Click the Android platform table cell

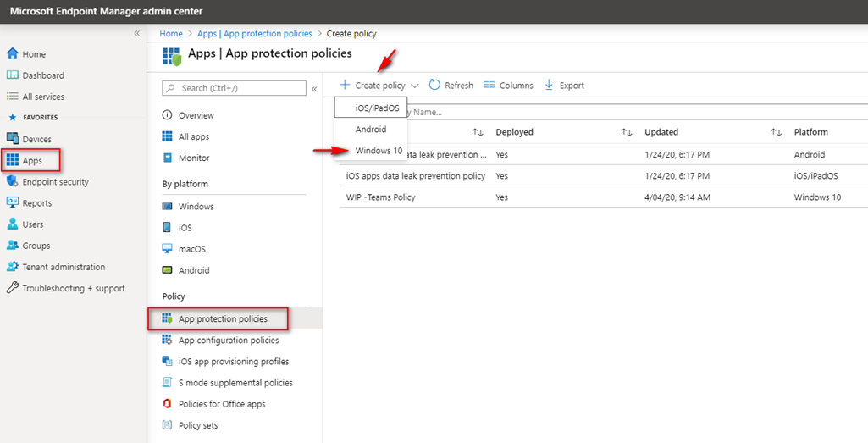(810, 154)
